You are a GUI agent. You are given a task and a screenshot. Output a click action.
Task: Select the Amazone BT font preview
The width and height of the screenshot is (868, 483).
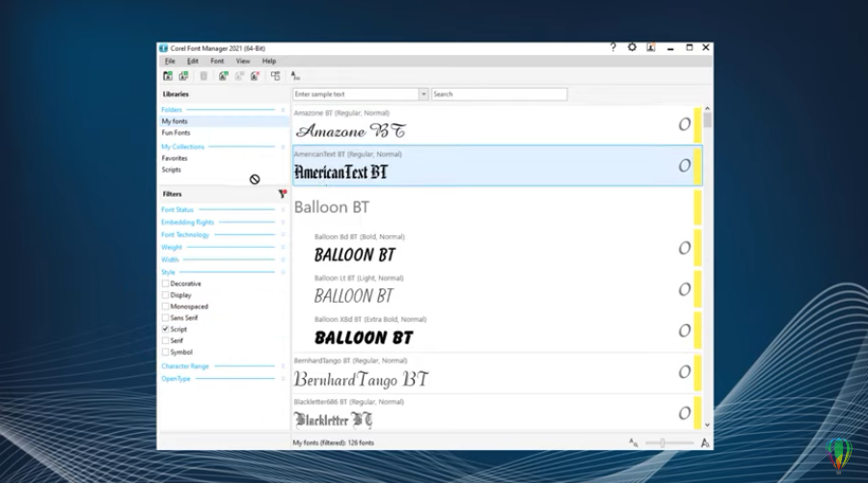click(351, 131)
